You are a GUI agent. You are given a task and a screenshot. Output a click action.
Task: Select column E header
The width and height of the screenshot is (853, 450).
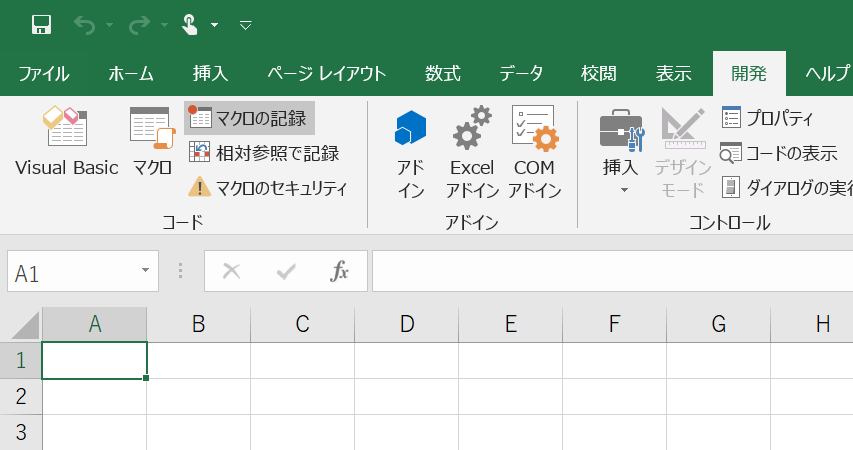click(x=510, y=324)
